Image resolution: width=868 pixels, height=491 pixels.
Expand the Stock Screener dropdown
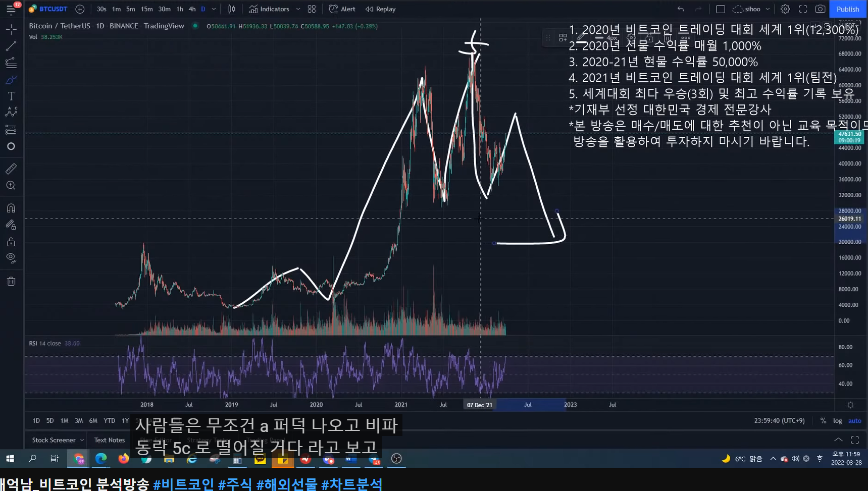click(82, 440)
